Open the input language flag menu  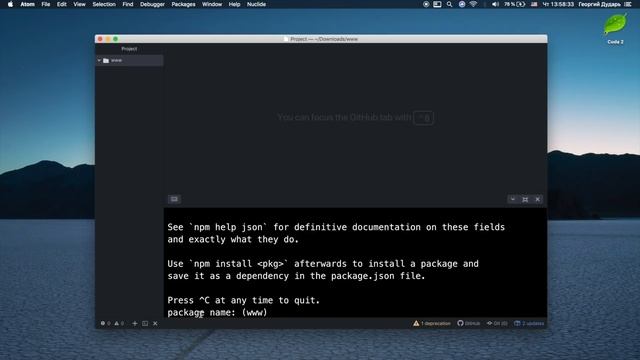pyautogui.click(x=534, y=4)
